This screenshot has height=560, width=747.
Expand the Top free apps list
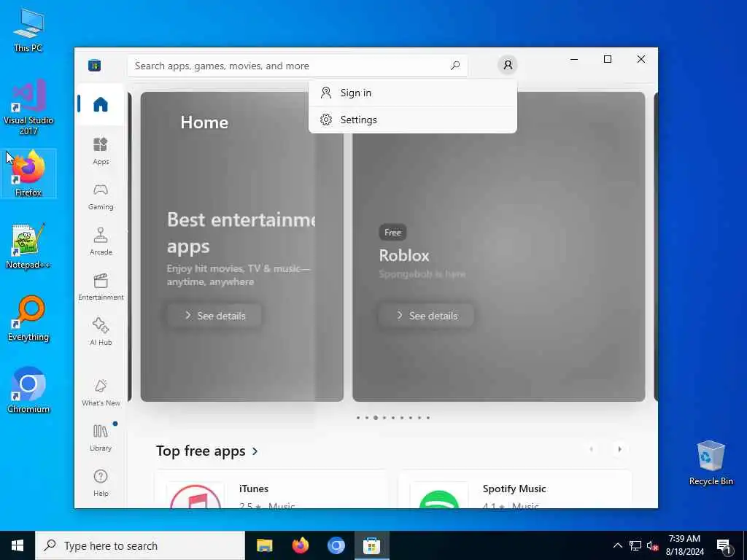tap(206, 451)
